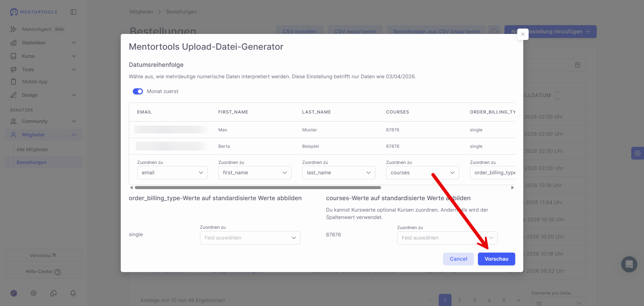Open the Vorschau button in the sidebar
Screen dimensions: 644x306
(43, 255)
